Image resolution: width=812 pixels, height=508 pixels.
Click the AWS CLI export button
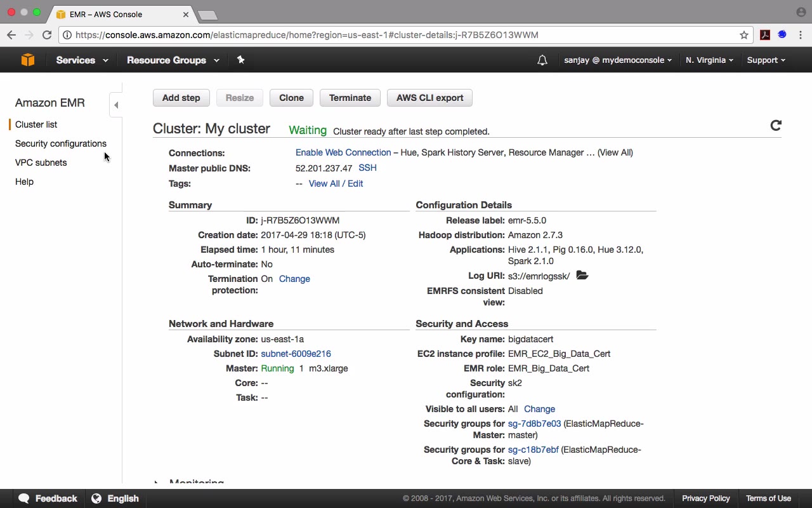[430, 98]
